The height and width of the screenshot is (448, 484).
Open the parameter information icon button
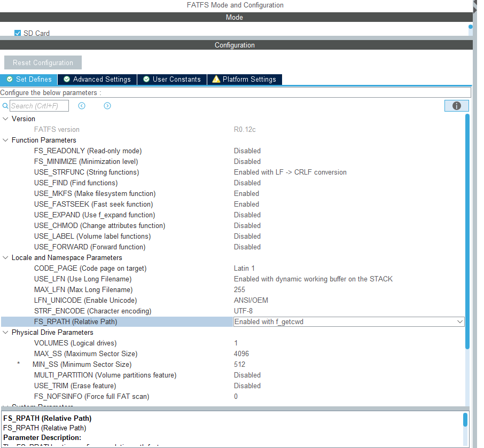457,106
